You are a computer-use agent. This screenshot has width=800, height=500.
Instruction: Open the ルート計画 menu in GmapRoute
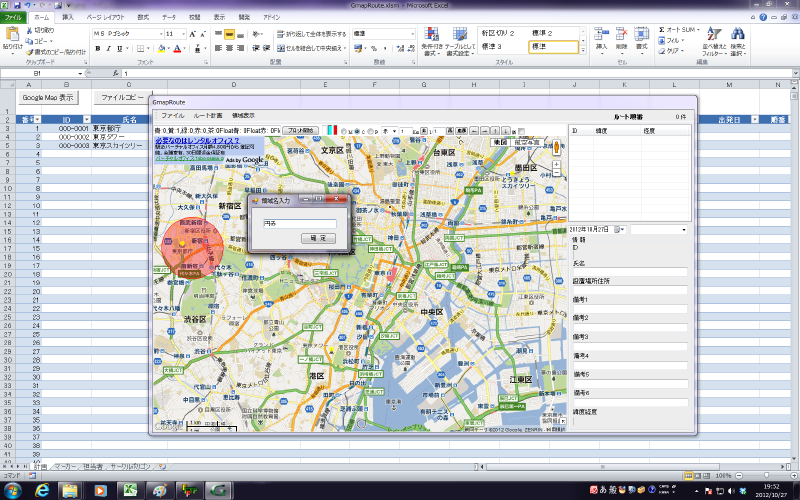pos(208,116)
